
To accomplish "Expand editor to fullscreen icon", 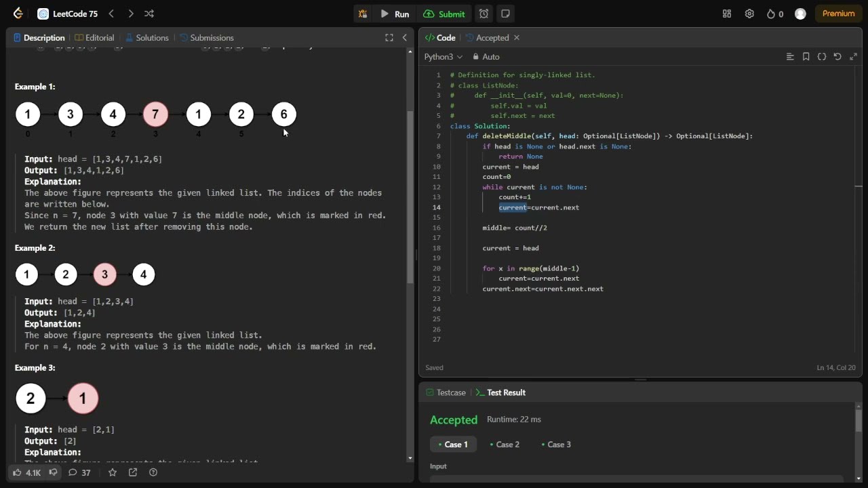I will tap(853, 57).
